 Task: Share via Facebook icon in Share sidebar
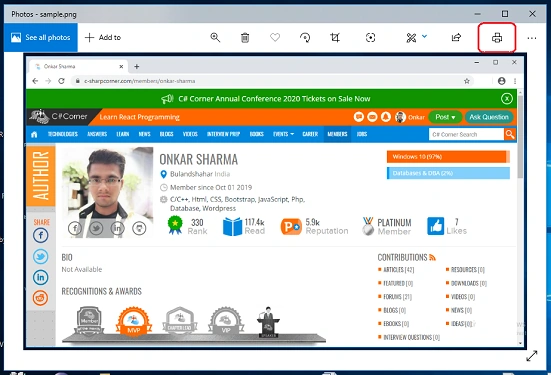click(40, 235)
